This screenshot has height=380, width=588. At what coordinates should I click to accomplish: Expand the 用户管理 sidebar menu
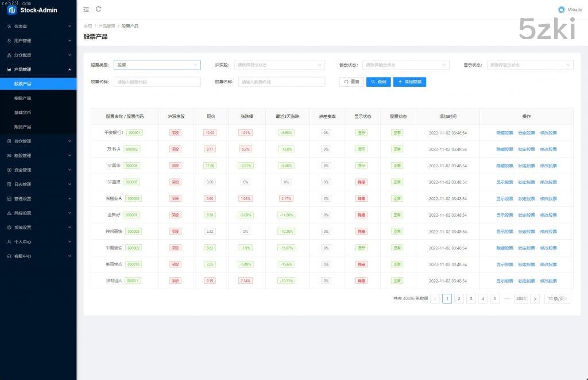point(38,41)
